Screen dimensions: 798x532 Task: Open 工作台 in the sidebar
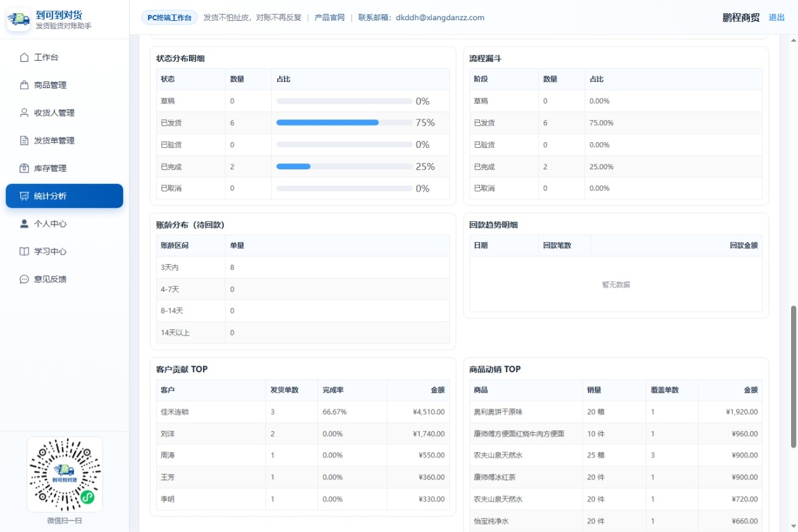point(64,57)
